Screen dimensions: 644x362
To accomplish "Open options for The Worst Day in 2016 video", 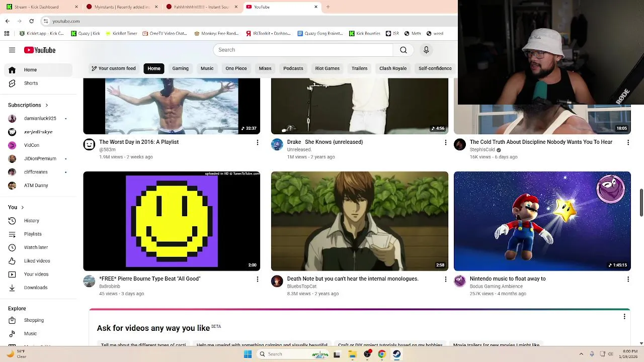I will pyautogui.click(x=257, y=142).
